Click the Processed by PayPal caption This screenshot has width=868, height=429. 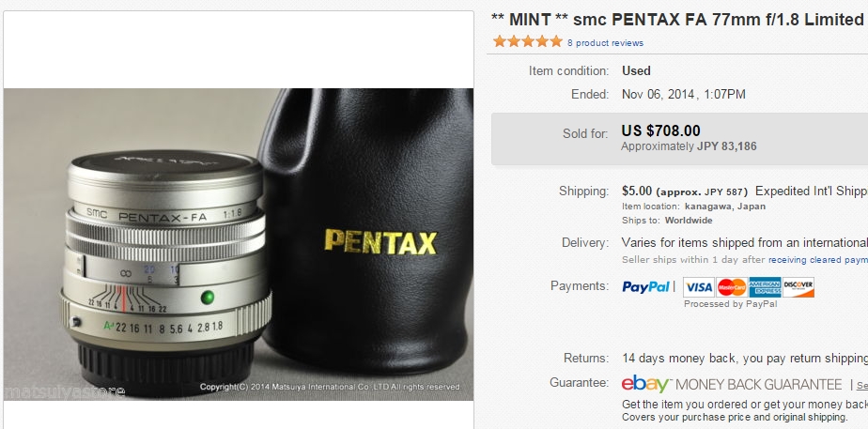click(731, 304)
